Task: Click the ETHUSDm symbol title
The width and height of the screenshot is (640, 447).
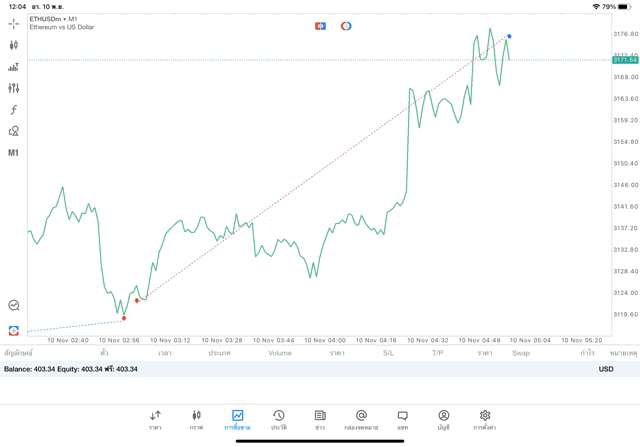Action: [x=54, y=19]
